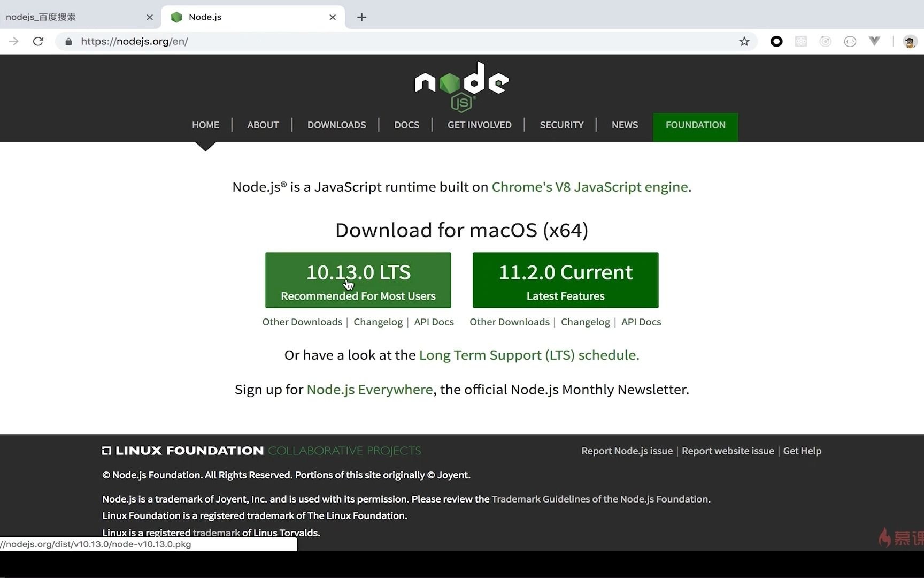
Task: Open Trademark Guidelines of the Node.js Foundation
Action: [600, 499]
